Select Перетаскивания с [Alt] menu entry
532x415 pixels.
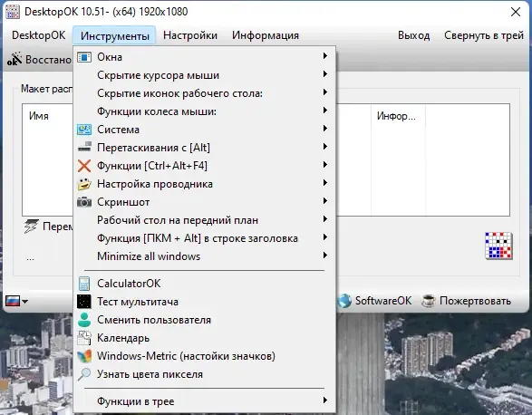point(205,148)
